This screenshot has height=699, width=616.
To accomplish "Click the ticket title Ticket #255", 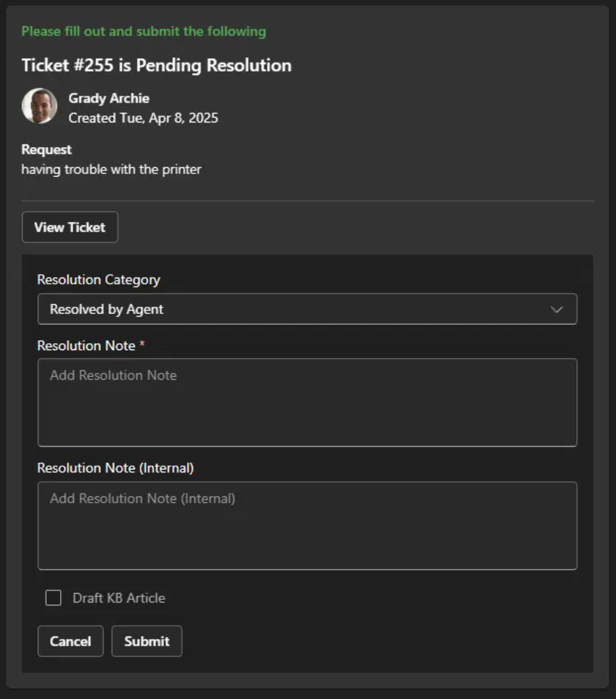I will tap(157, 65).
